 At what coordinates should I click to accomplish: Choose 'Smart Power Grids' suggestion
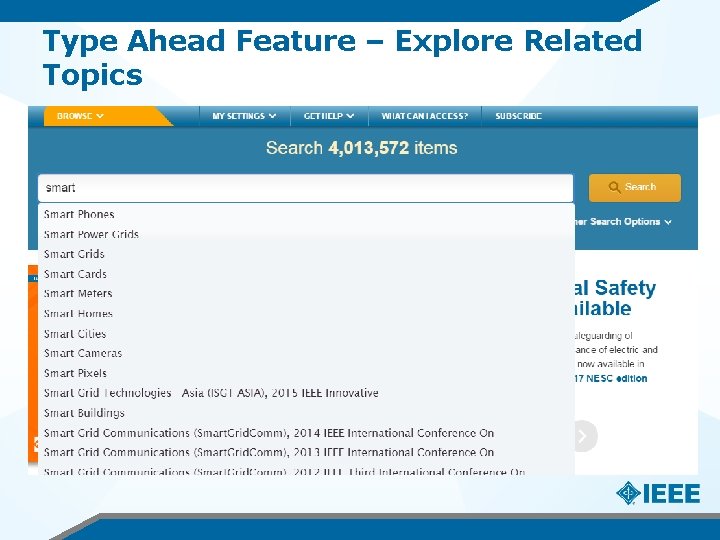[x=306, y=234]
